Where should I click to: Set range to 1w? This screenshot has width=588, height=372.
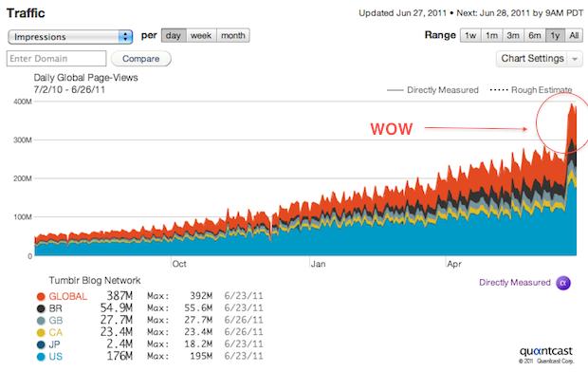(x=470, y=36)
